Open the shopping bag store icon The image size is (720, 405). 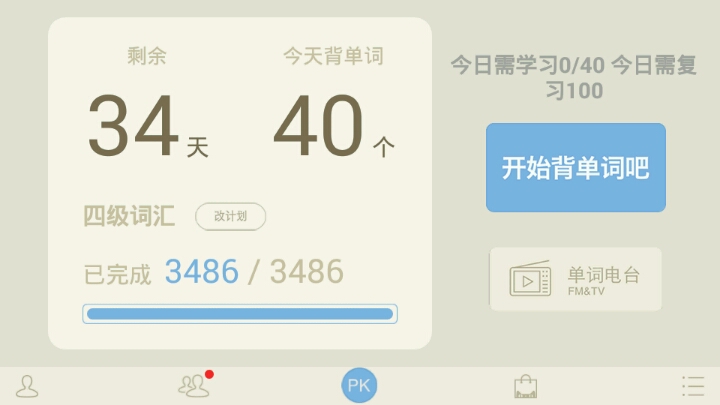[526, 387]
